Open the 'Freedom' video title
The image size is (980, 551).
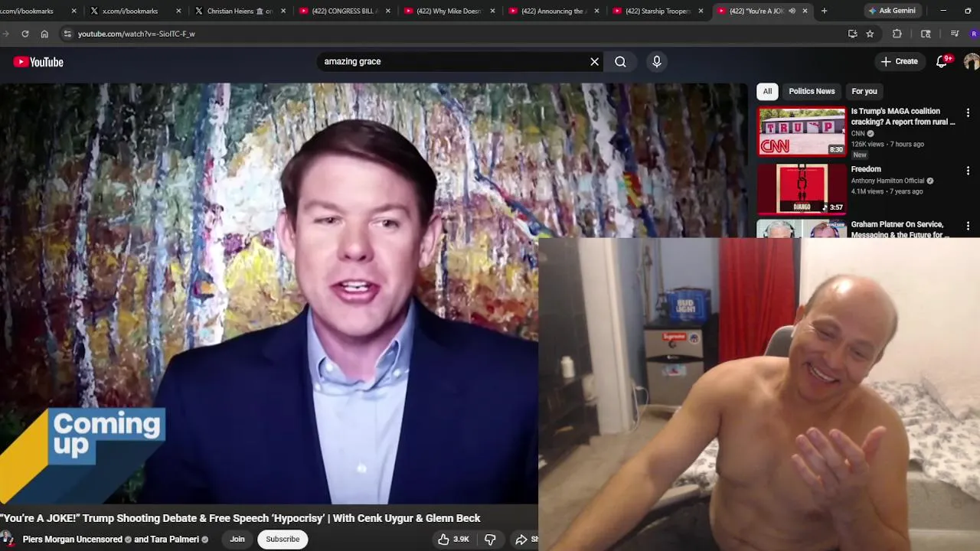point(866,169)
